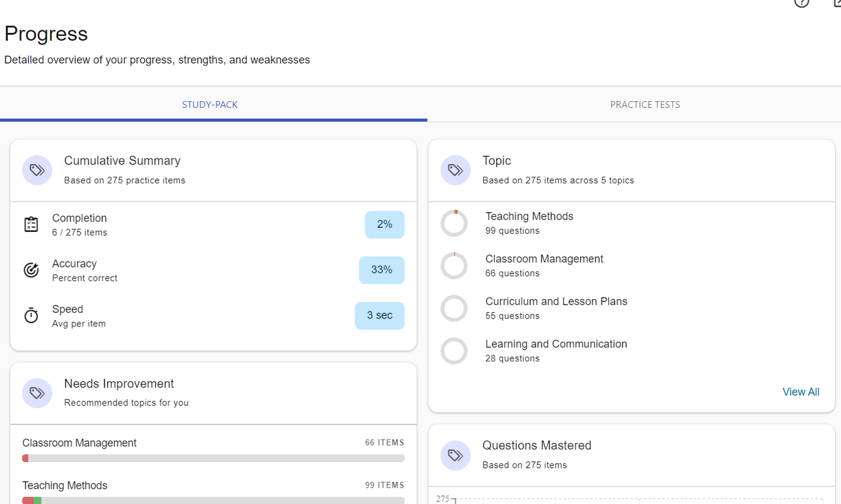Switch to the Practice Tests tab
Viewport: 841px width, 504px height.
[645, 104]
